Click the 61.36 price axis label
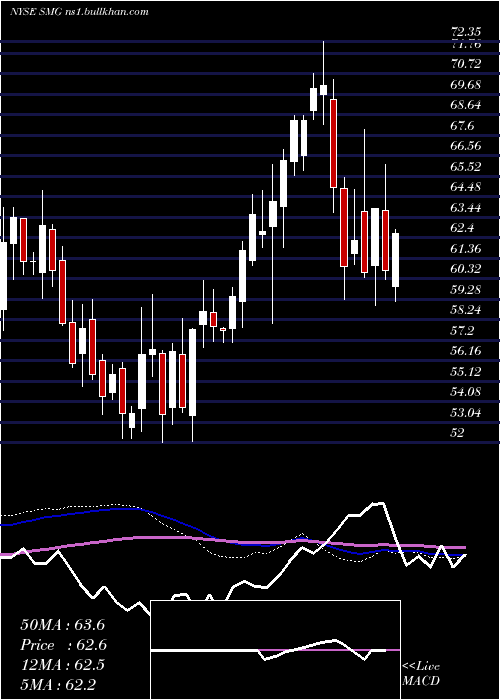The height and width of the screenshot is (700, 500). click(x=466, y=249)
